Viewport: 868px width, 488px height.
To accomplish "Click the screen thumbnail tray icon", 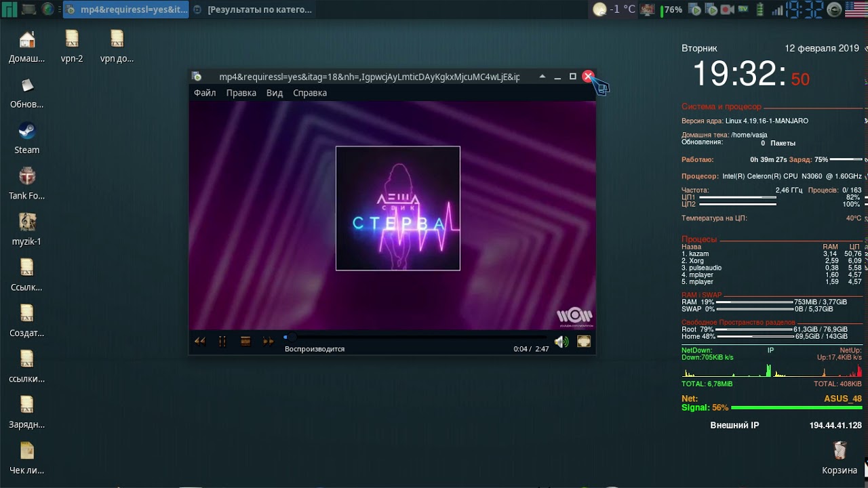I will tap(648, 9).
